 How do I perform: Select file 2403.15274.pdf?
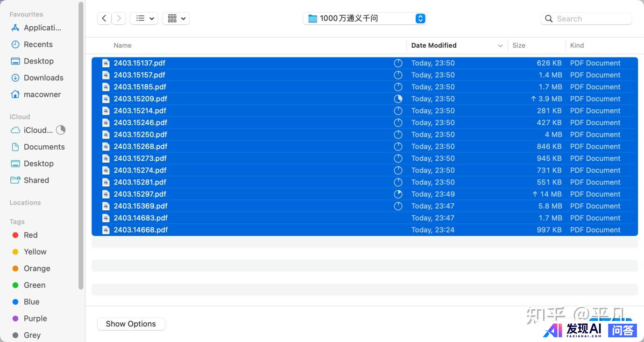click(365, 170)
